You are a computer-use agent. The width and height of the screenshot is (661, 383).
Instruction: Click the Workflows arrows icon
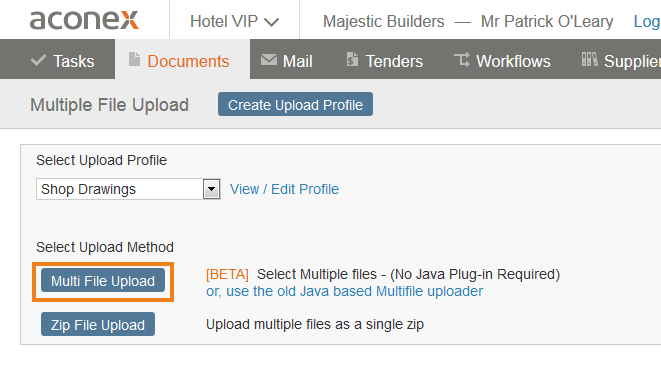(462, 60)
